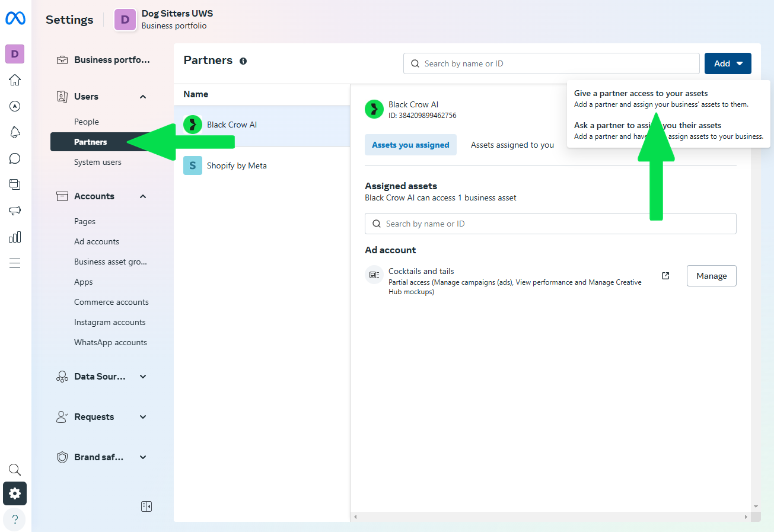Click the megaphone ads icon
774x532 pixels.
pyautogui.click(x=15, y=211)
